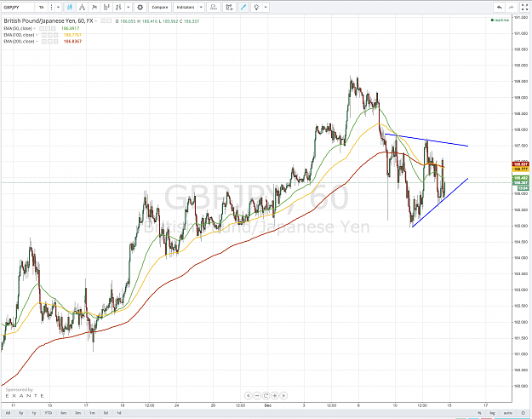Hide the EMA (100, close) line via its eye icon
Screen dimensions: 532x419
point(44,35)
